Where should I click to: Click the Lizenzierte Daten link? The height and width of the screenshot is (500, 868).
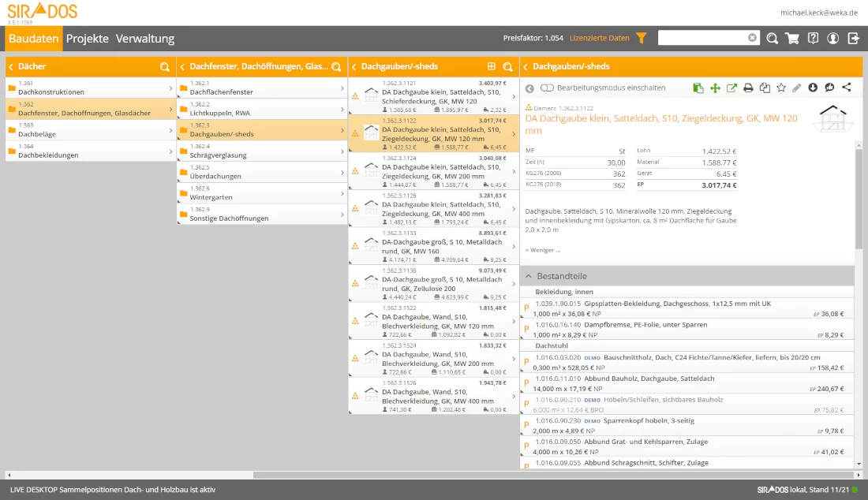tap(600, 38)
